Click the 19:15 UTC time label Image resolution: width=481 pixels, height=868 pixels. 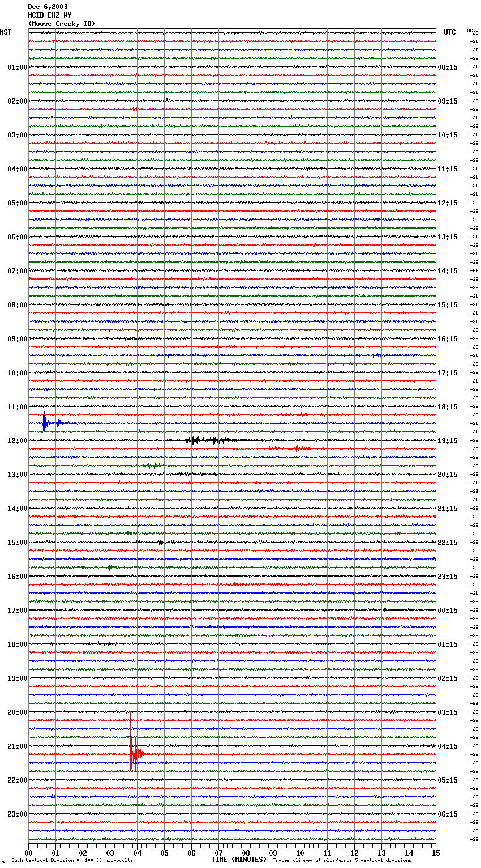point(448,441)
